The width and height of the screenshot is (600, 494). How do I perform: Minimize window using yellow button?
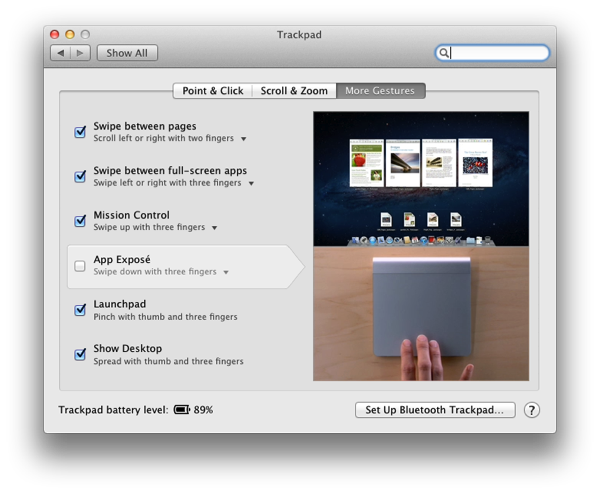[70, 34]
